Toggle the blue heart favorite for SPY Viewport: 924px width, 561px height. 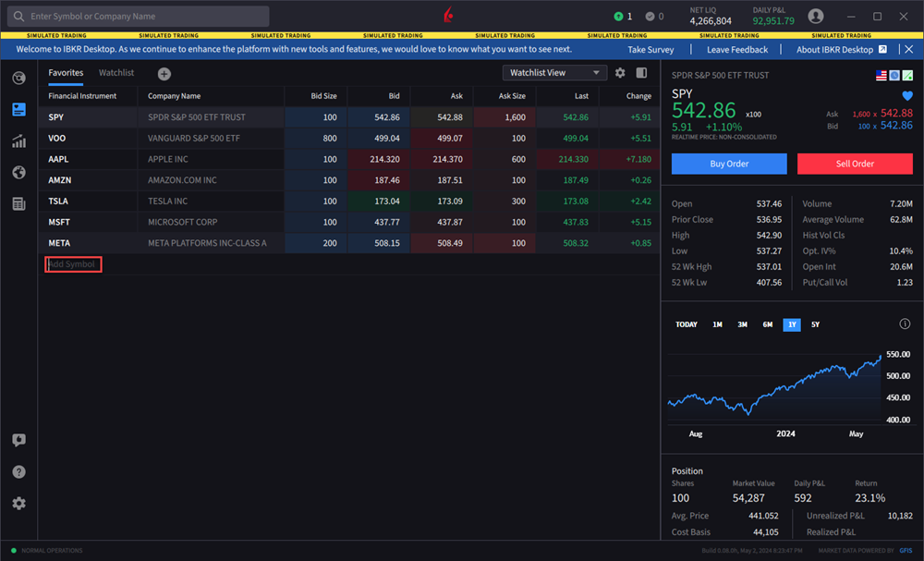(907, 95)
